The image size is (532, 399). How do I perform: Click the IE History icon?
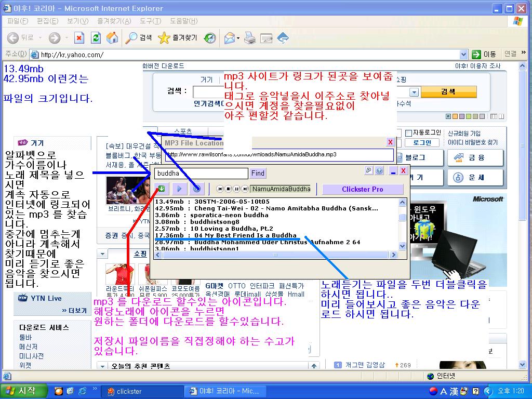(210, 37)
